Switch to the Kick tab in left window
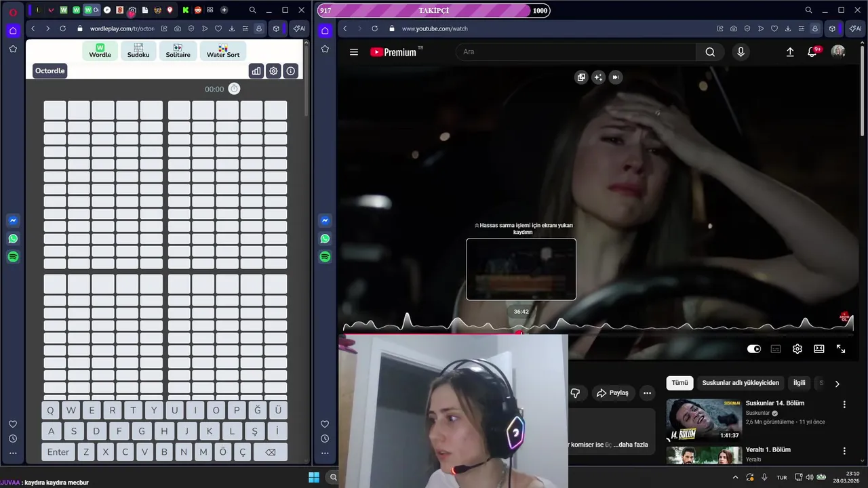Screen dimensions: 868x488 (x=185, y=10)
